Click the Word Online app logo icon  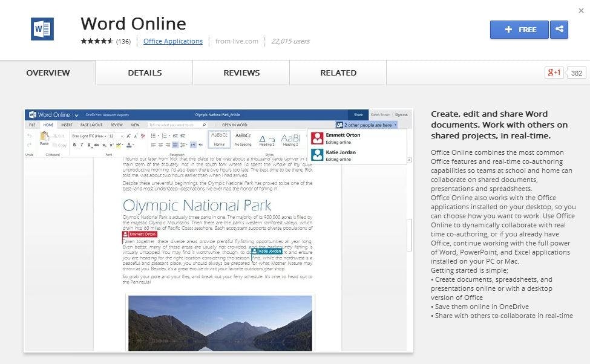tap(42, 29)
